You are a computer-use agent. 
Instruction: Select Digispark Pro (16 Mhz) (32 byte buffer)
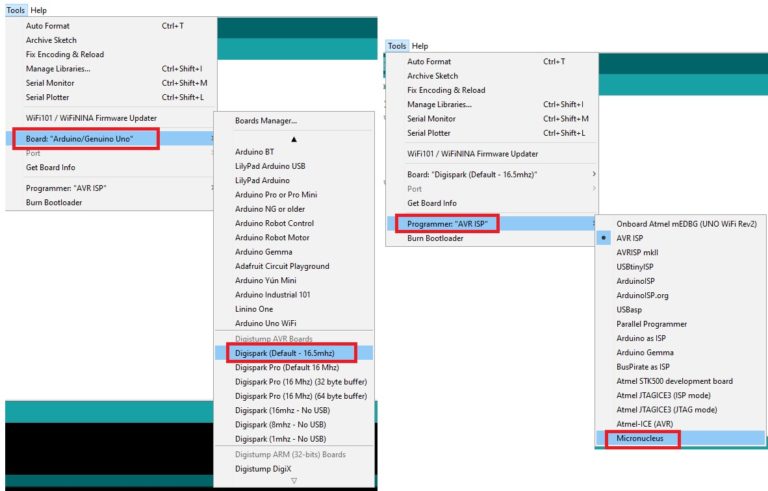pyautogui.click(x=294, y=381)
